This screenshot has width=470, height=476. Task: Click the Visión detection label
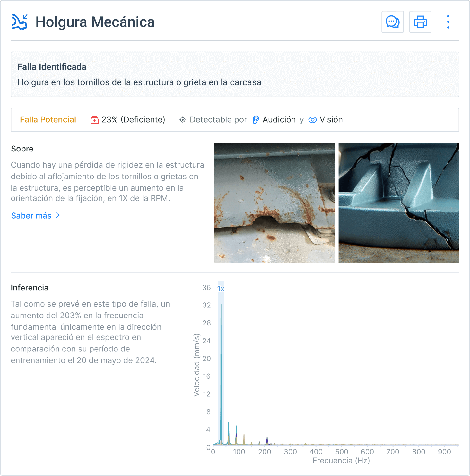click(x=331, y=120)
